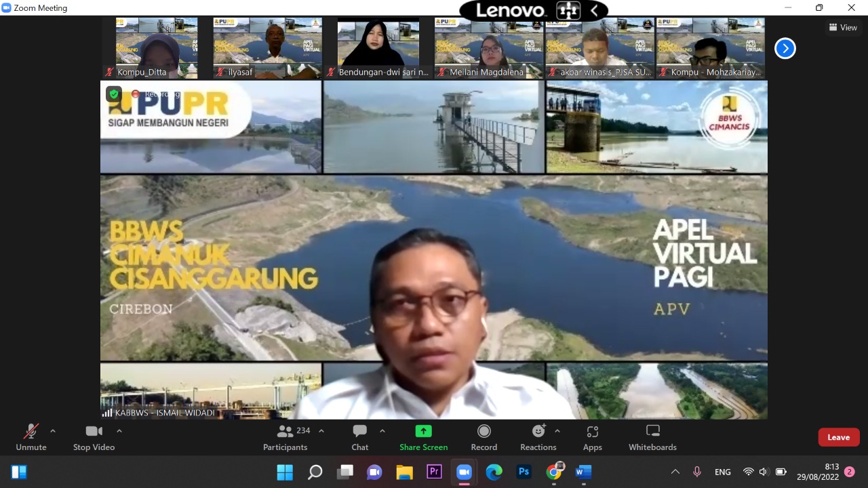Open audio options arrow next to Unmute
The width and height of the screenshot is (868, 488).
[53, 431]
